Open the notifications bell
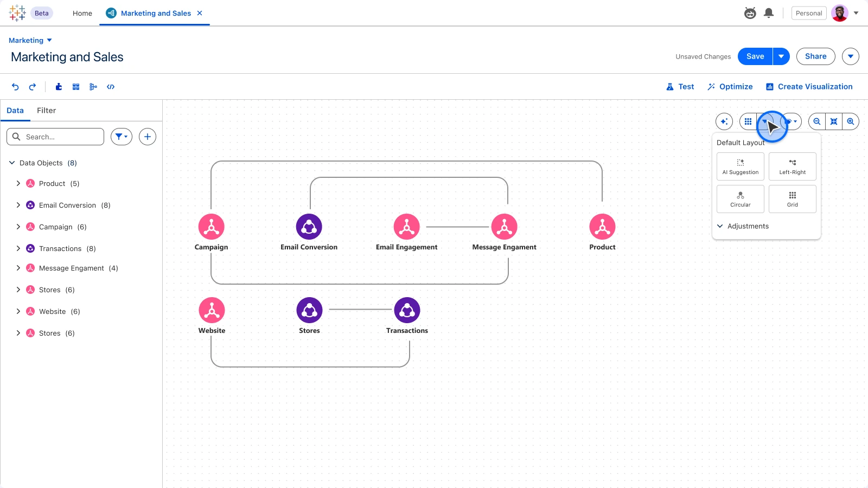868x488 pixels. [x=769, y=13]
